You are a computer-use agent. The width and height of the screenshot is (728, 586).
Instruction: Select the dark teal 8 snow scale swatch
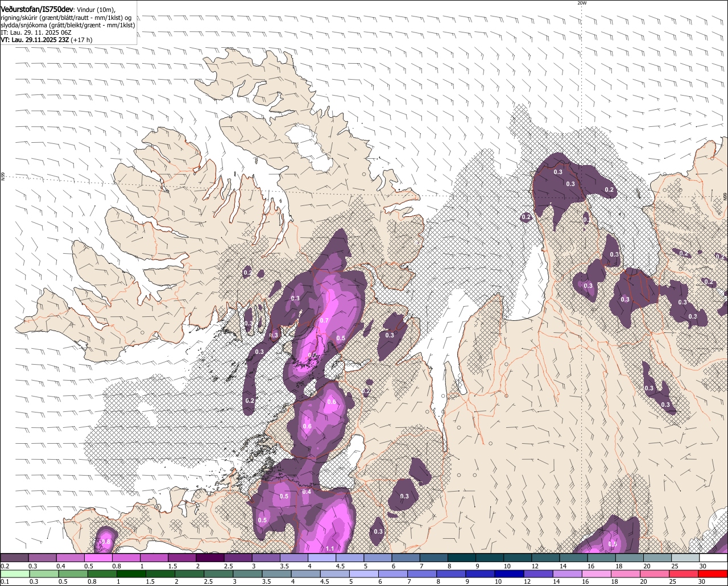coord(461,558)
